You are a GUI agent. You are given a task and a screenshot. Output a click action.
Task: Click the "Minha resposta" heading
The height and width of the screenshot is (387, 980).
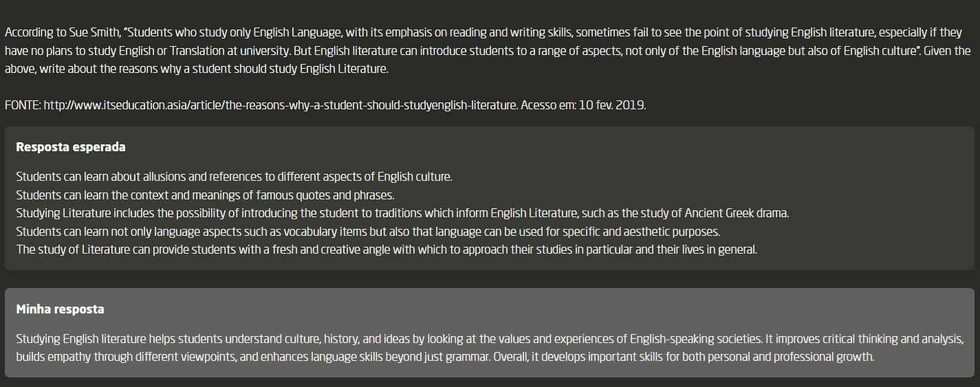(60, 309)
